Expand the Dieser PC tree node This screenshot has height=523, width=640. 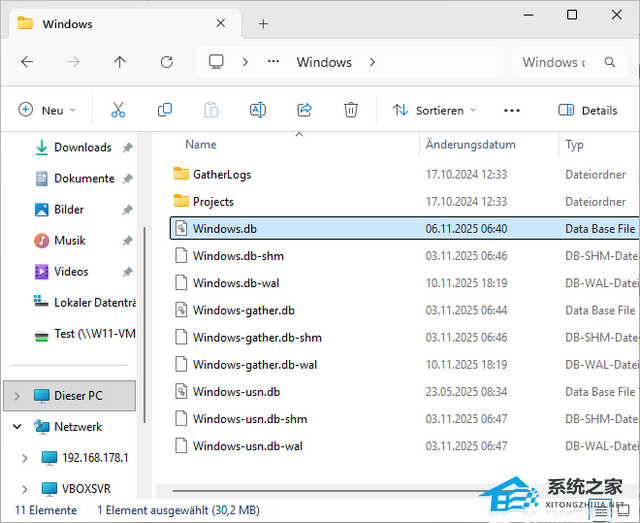click(17, 396)
